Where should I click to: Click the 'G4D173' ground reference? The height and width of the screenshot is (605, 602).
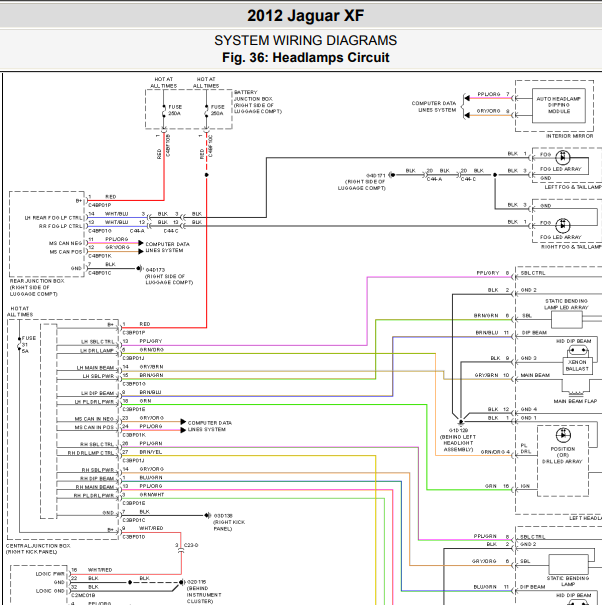click(x=155, y=270)
